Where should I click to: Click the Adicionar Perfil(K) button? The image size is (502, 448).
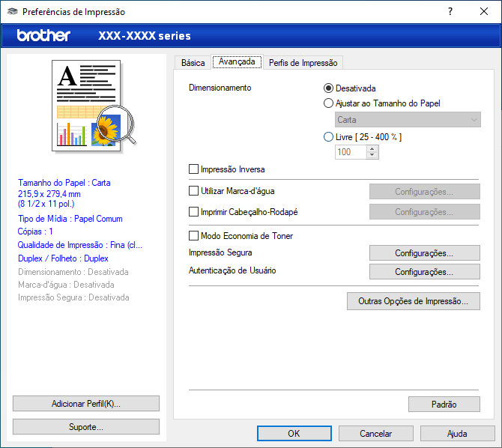click(86, 403)
